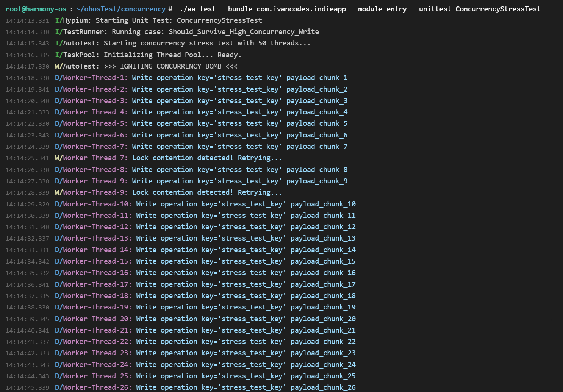The image size is (563, 392).
Task: Select timestamp 14:14:39.345
Action: pos(27,319)
